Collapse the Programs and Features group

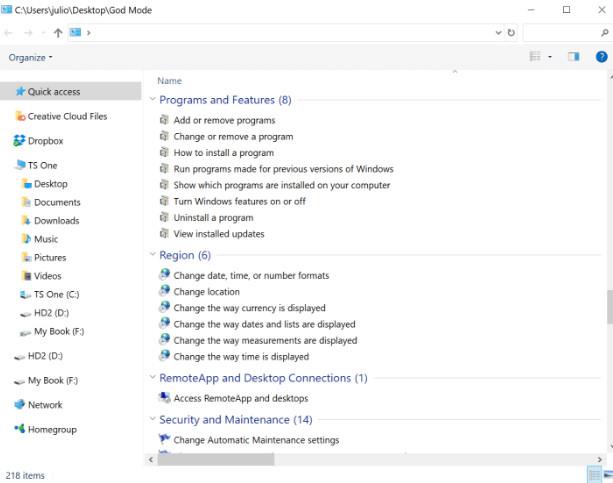152,100
